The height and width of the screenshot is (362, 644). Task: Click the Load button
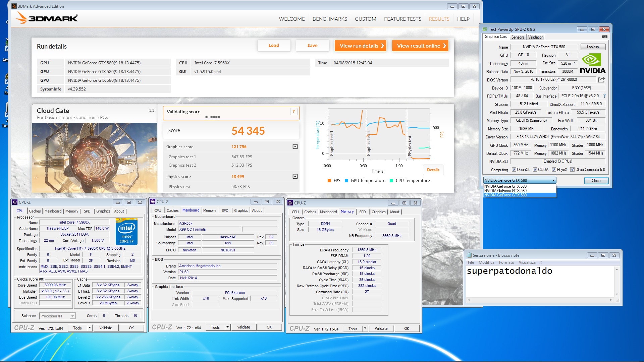coord(274,46)
